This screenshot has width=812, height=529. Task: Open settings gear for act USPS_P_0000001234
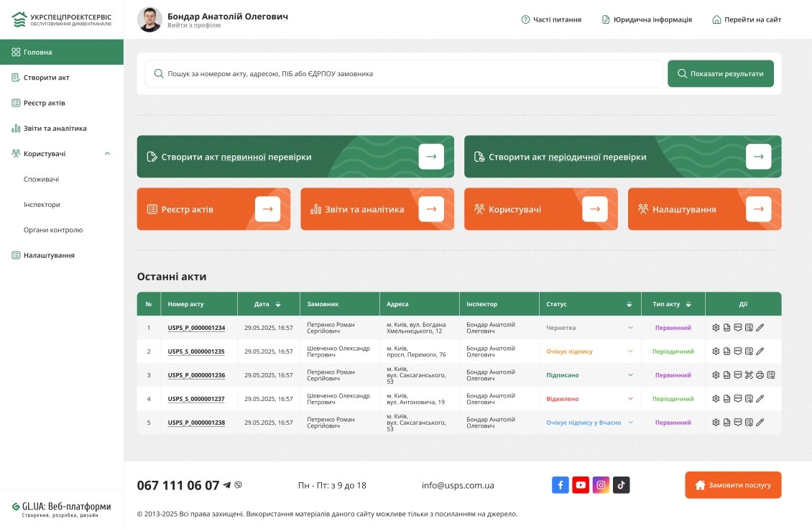click(716, 328)
